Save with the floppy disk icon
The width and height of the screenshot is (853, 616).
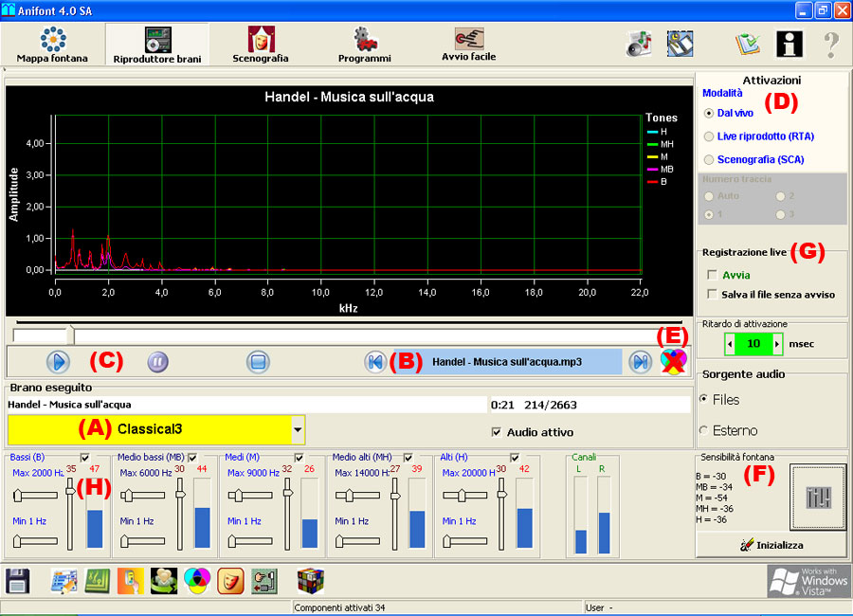[x=17, y=581]
